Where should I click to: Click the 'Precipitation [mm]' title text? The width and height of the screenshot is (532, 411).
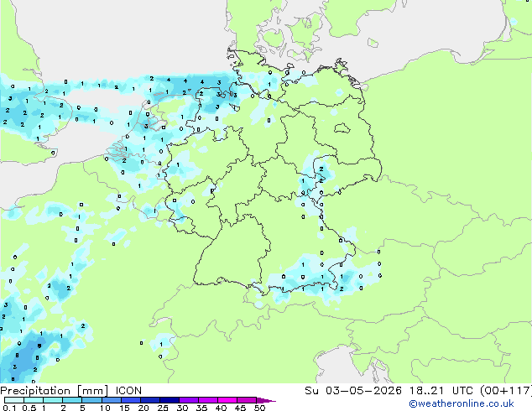(54, 391)
